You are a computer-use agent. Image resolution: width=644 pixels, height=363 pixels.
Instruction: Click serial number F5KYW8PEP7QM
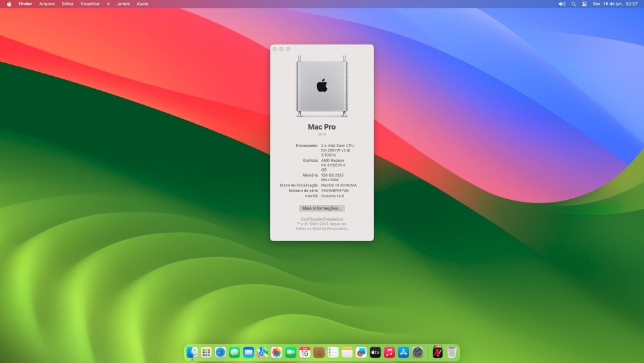(x=335, y=191)
